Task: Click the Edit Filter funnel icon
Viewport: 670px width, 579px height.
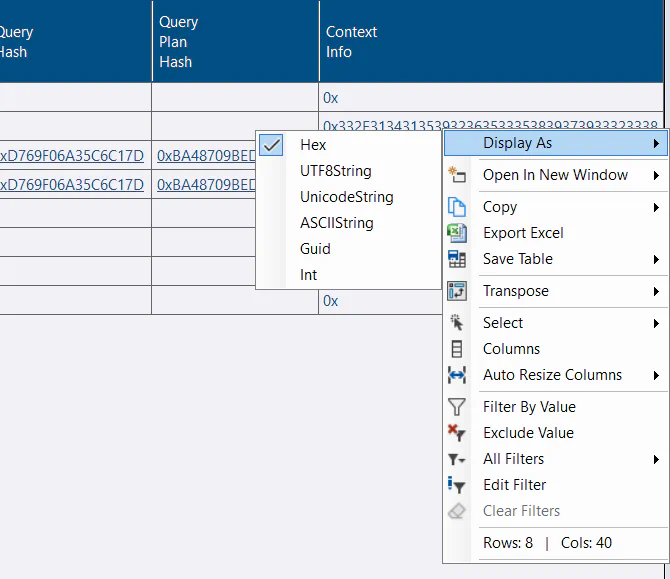Action: click(456, 485)
